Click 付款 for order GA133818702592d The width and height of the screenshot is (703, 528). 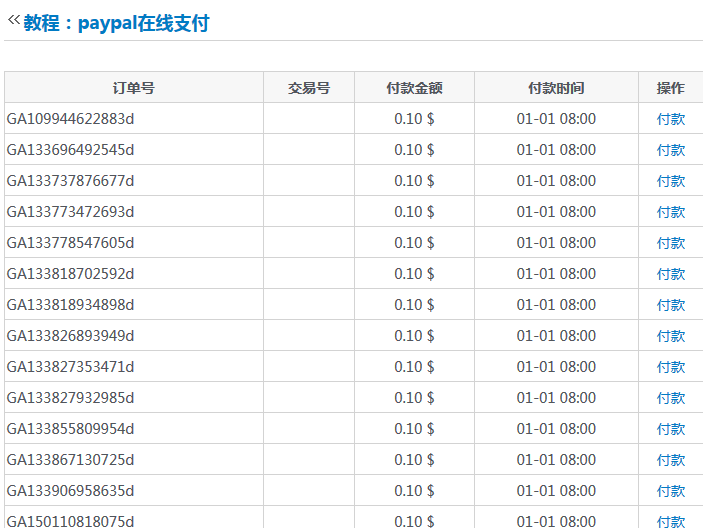pos(671,273)
